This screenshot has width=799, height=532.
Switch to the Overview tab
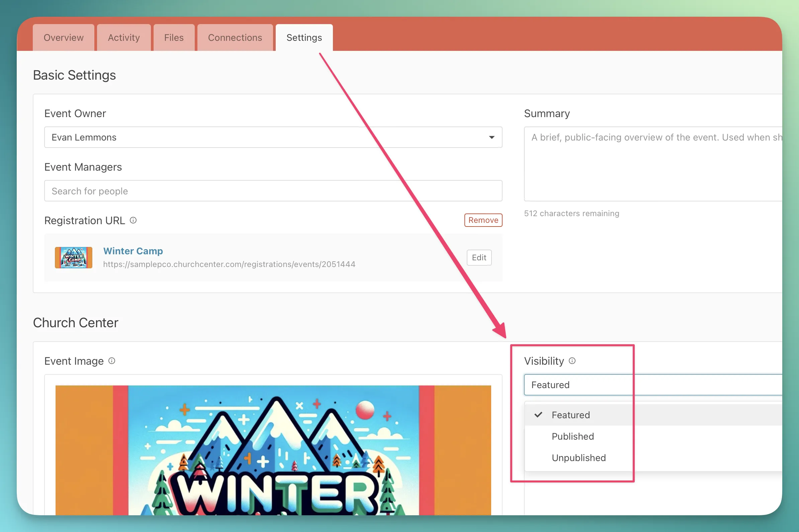tap(64, 37)
